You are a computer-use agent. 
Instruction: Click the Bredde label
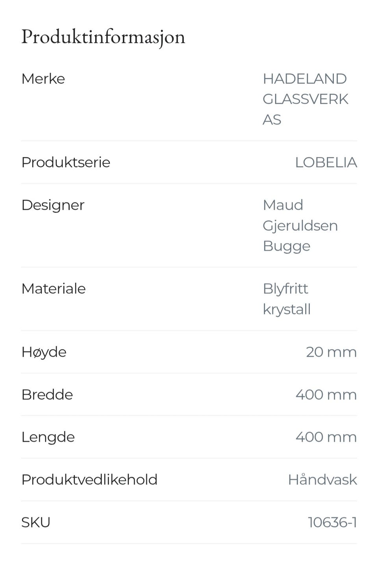[47, 394]
